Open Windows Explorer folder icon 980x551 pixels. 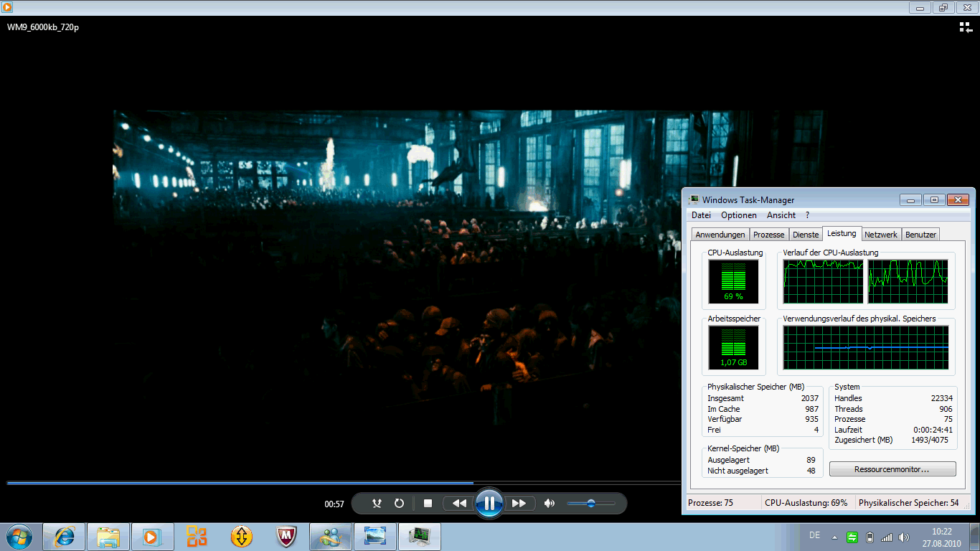click(x=108, y=537)
